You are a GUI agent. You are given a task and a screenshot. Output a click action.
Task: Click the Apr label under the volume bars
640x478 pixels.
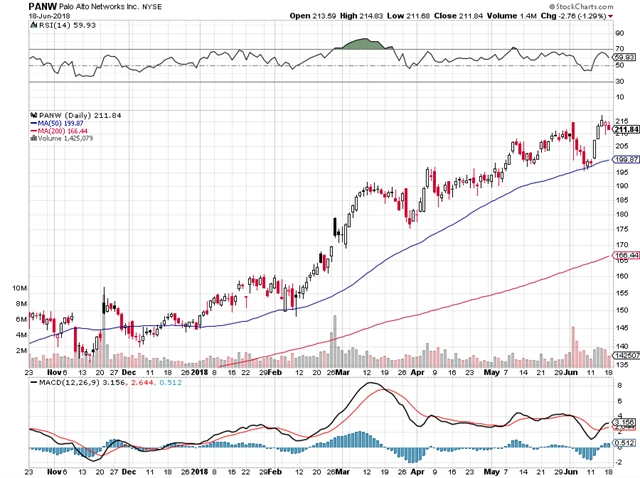point(417,372)
